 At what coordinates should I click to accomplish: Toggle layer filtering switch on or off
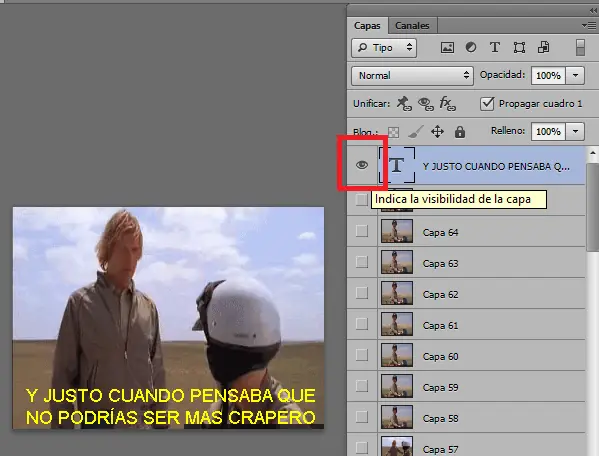pos(580,47)
